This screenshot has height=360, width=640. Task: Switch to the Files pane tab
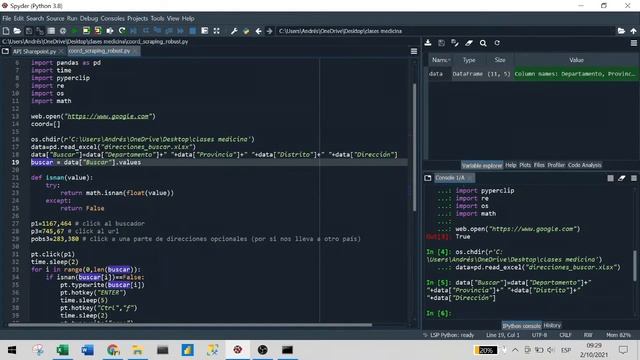(x=539, y=165)
